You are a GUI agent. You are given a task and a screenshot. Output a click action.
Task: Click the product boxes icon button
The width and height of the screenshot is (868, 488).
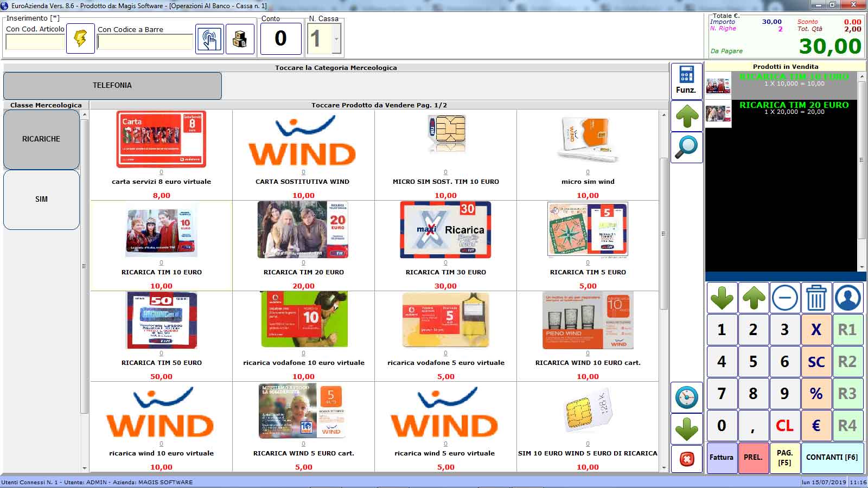click(x=240, y=39)
